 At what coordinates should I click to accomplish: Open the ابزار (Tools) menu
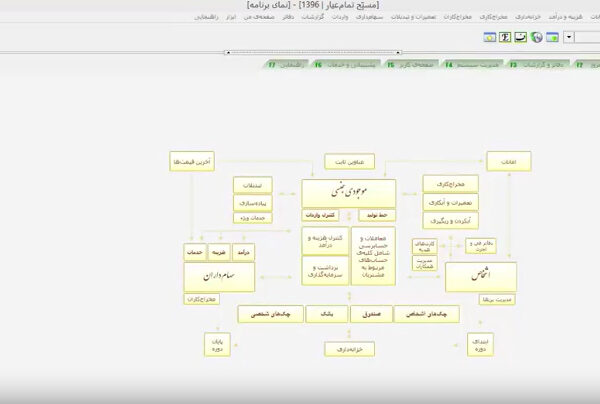pyautogui.click(x=231, y=17)
